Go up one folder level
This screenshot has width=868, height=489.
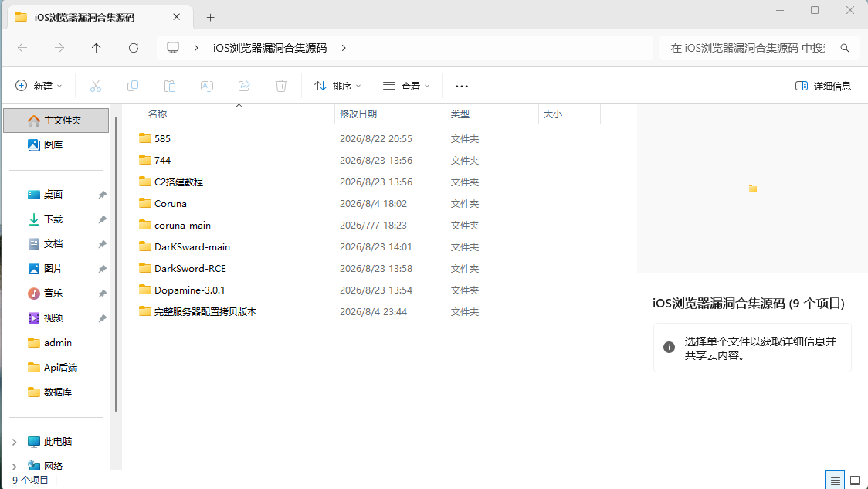(97, 48)
